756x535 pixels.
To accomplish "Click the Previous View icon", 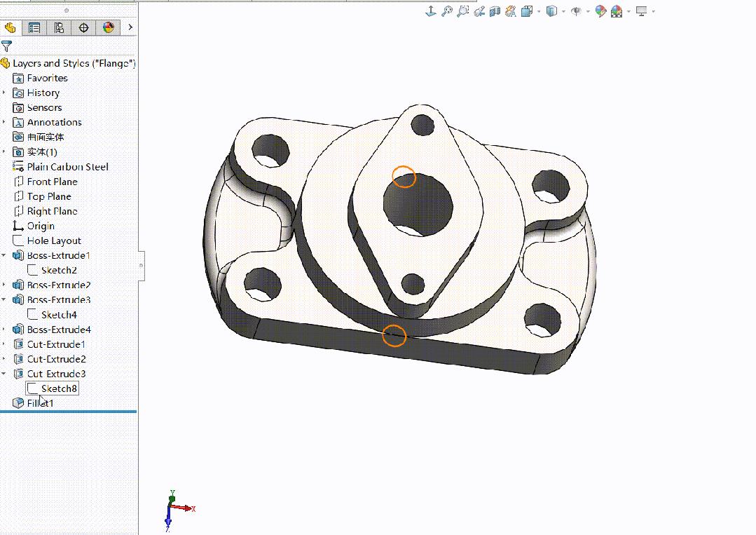I will 479,11.
